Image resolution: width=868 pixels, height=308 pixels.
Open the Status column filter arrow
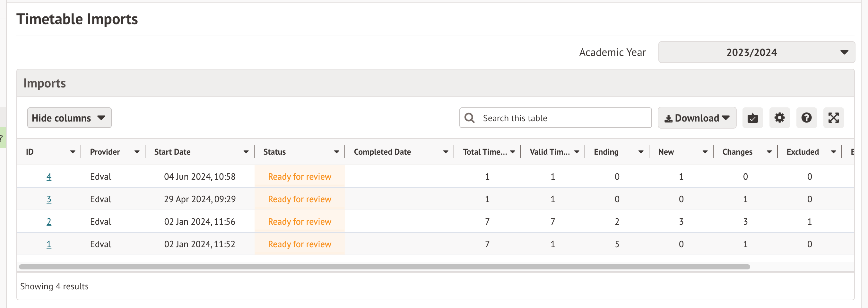click(x=336, y=152)
